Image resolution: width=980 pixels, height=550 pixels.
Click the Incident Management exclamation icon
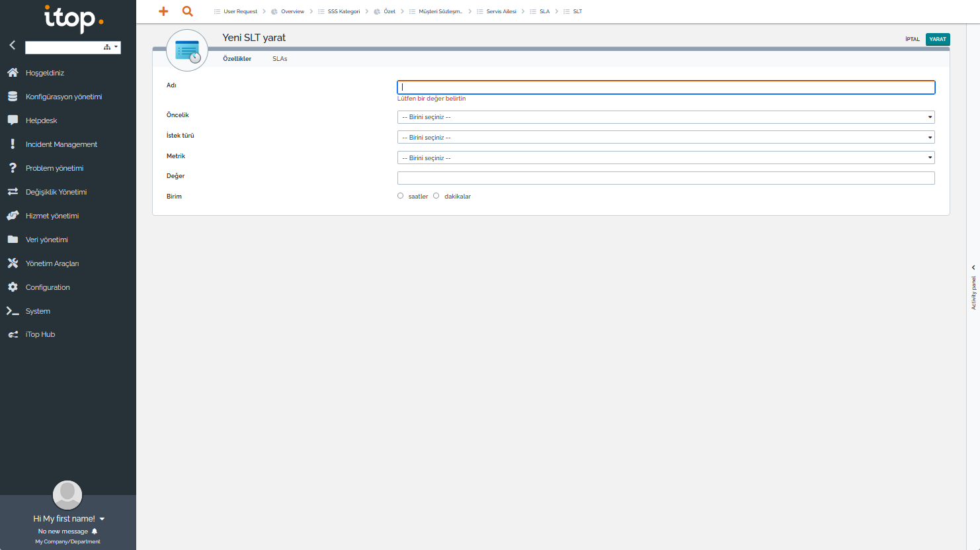[x=13, y=144]
